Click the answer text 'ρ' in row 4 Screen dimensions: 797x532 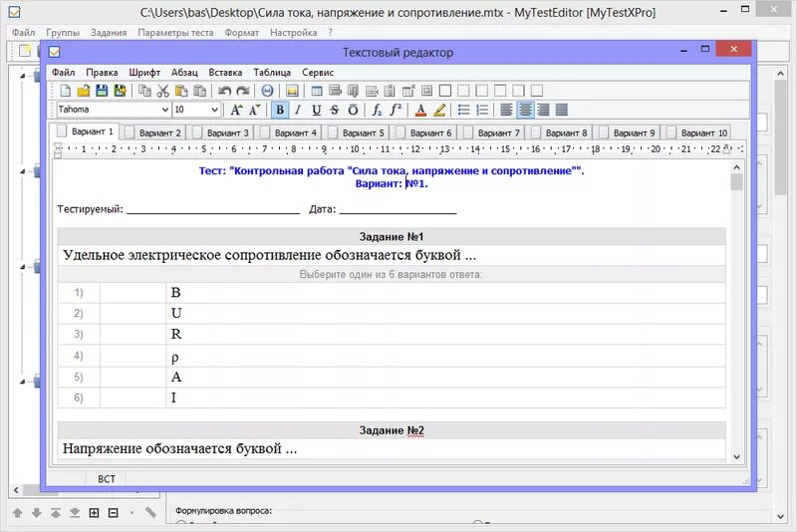[175, 358]
